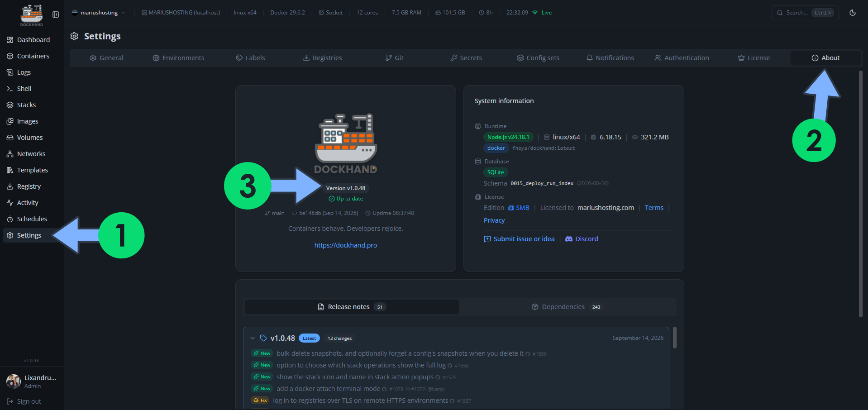Open GitHub issue #1556 link
The image size is (868, 410).
click(x=536, y=354)
